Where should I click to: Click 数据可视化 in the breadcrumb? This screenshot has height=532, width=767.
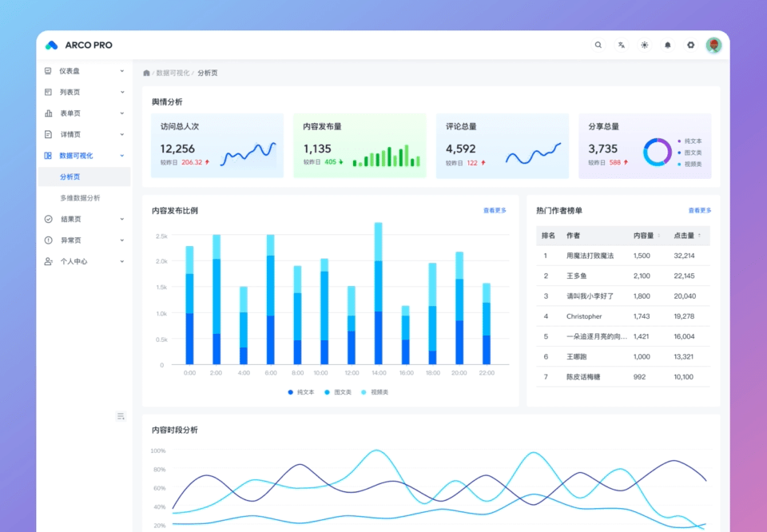173,73
